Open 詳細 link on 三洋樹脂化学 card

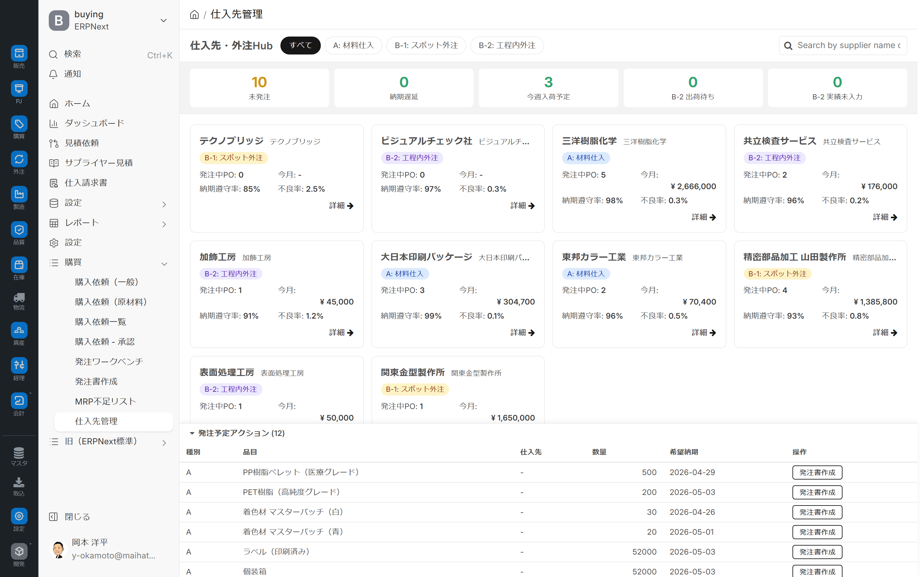703,217
